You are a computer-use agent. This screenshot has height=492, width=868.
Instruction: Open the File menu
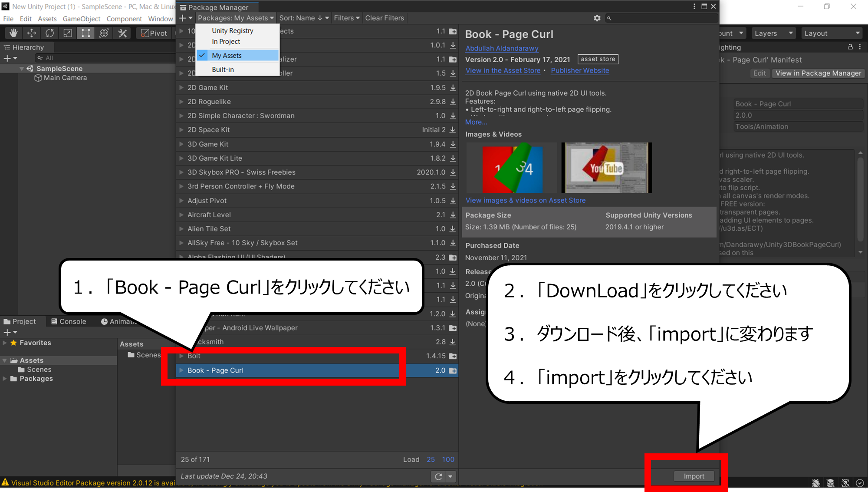point(8,19)
